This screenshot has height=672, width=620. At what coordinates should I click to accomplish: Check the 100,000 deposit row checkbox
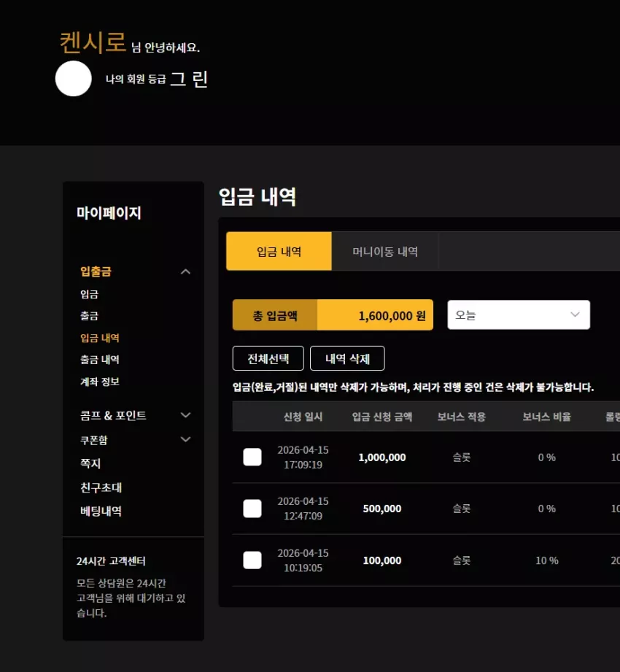tap(252, 560)
